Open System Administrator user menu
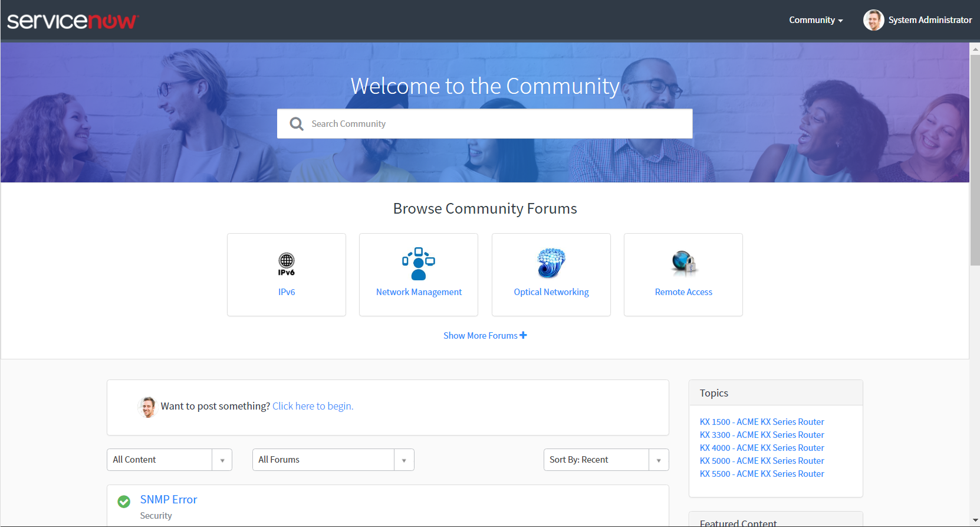Screen dimensions: 980x527 pos(917,20)
